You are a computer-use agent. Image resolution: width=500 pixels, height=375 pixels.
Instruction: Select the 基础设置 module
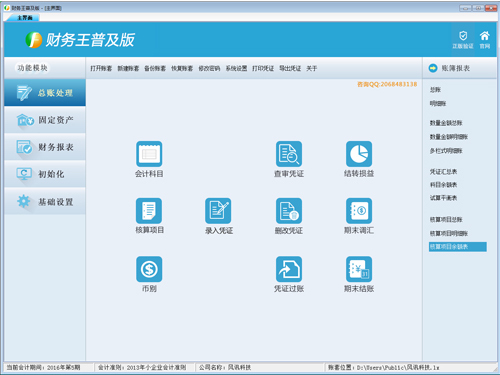tap(45, 202)
